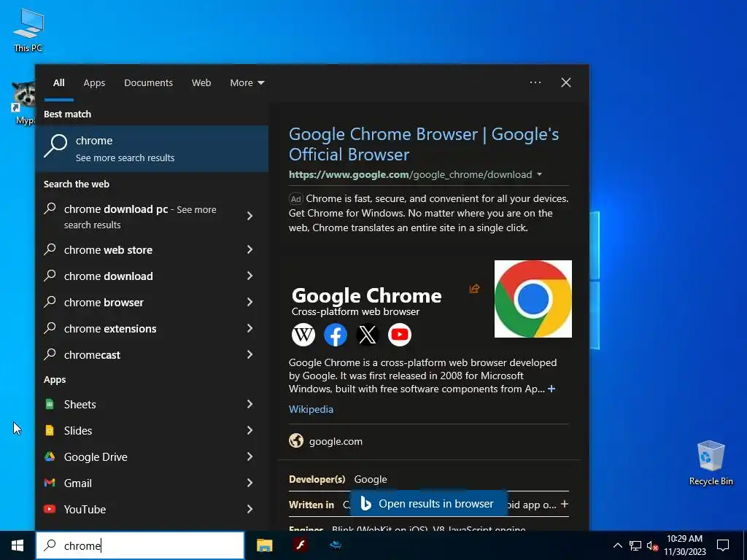Switch to the Web tab

[x=201, y=83]
